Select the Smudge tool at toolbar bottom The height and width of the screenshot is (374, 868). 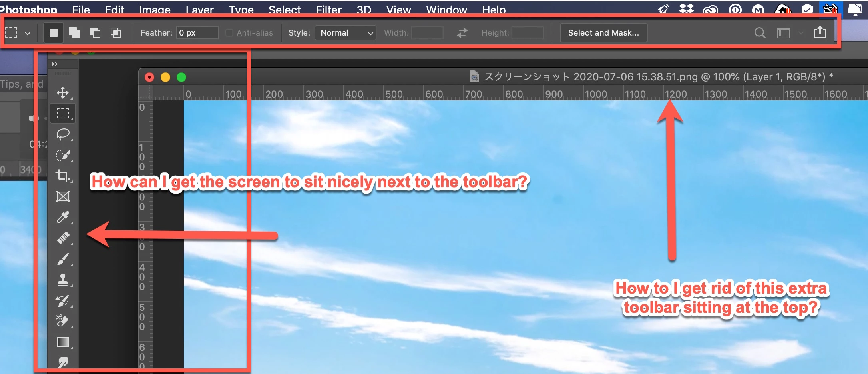63,362
